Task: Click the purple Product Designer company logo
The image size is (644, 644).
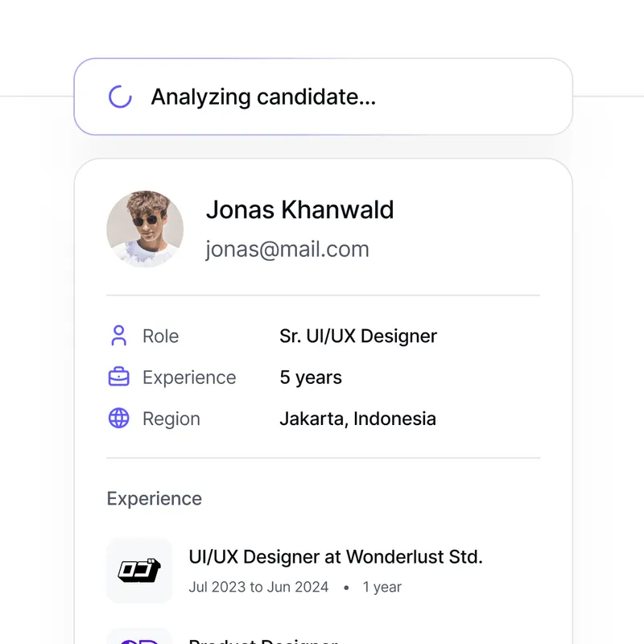Action: click(x=139, y=638)
